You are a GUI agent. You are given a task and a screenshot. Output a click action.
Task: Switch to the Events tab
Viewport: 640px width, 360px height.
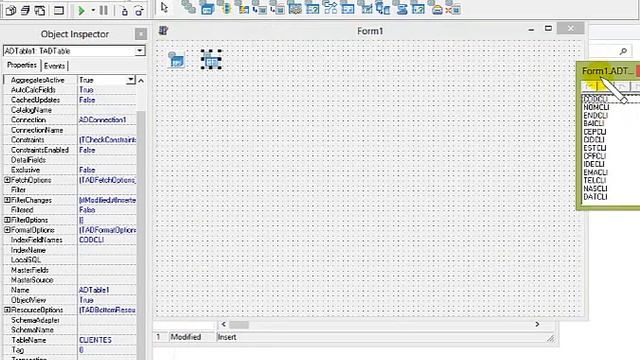coord(54,66)
